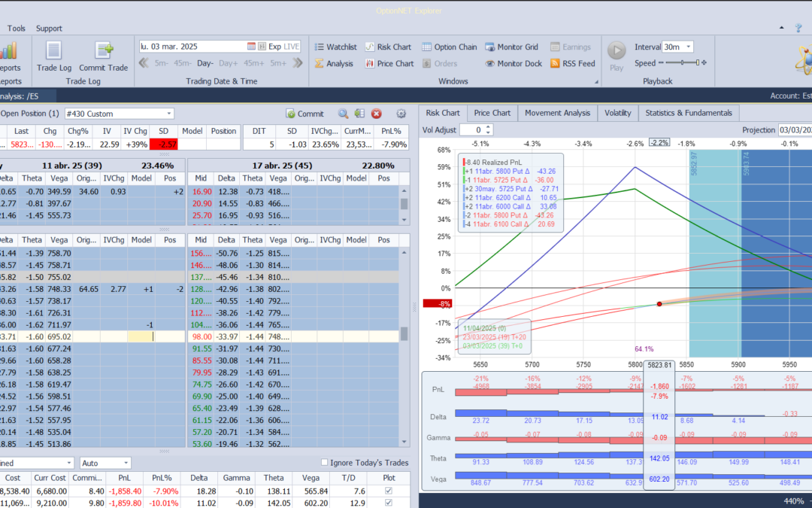
Task: Open the Monitor Dock window
Action: pos(514,63)
